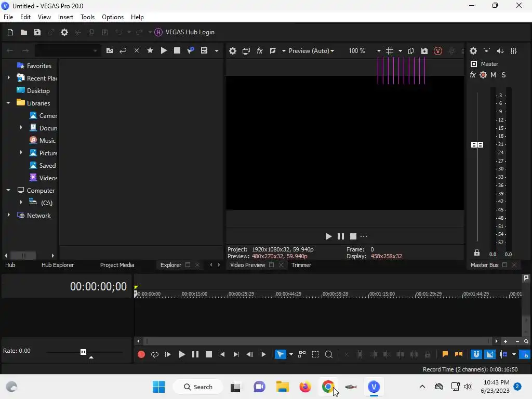Select the Normal Edit Tool arrow
The width and height of the screenshot is (532, 399).
pos(281,354)
